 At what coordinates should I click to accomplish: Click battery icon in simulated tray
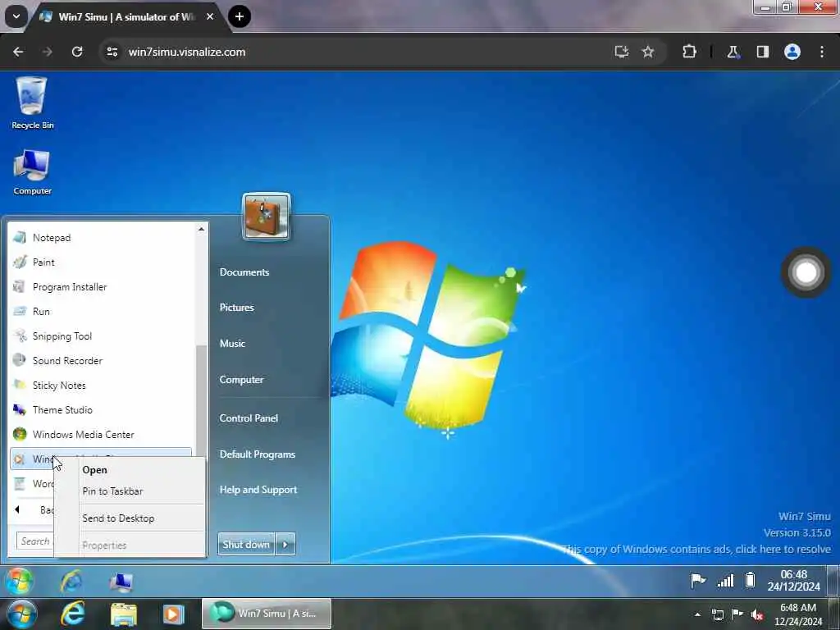click(x=750, y=580)
